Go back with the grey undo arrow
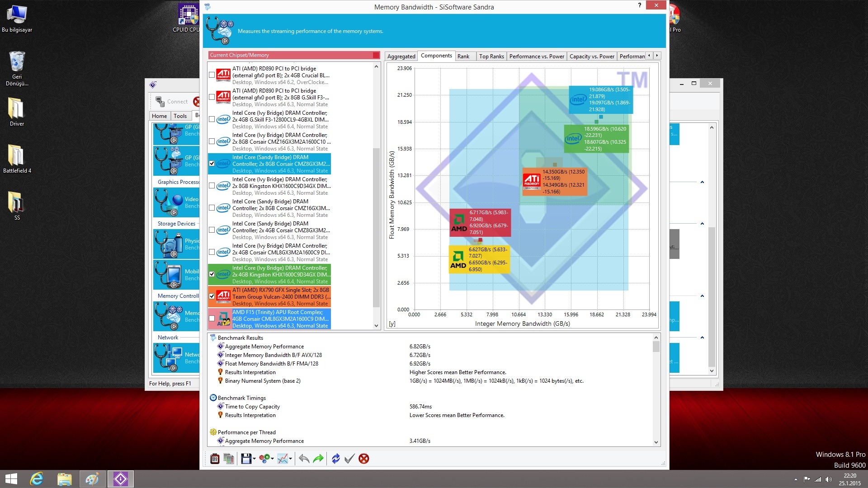 pos(304,459)
